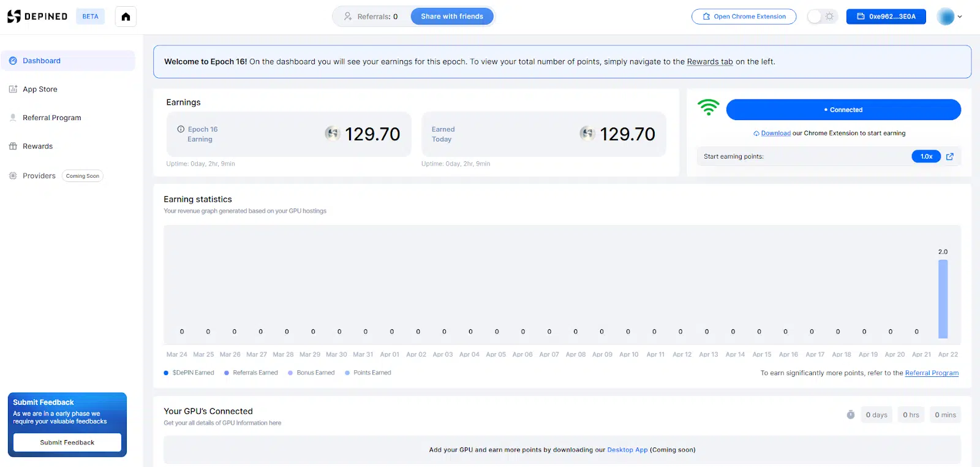This screenshot has height=467, width=980.
Task: Open external link icon beside 1.0x
Action: point(950,157)
